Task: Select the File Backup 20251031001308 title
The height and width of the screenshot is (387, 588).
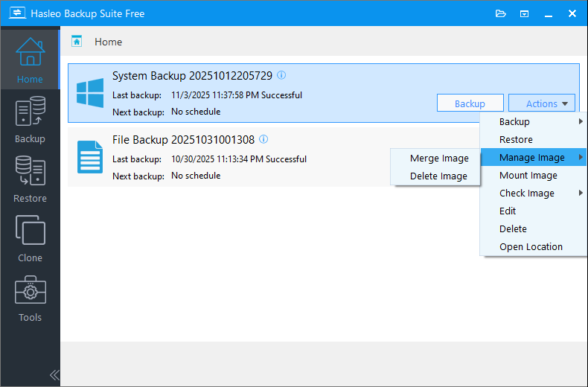Action: pos(183,139)
